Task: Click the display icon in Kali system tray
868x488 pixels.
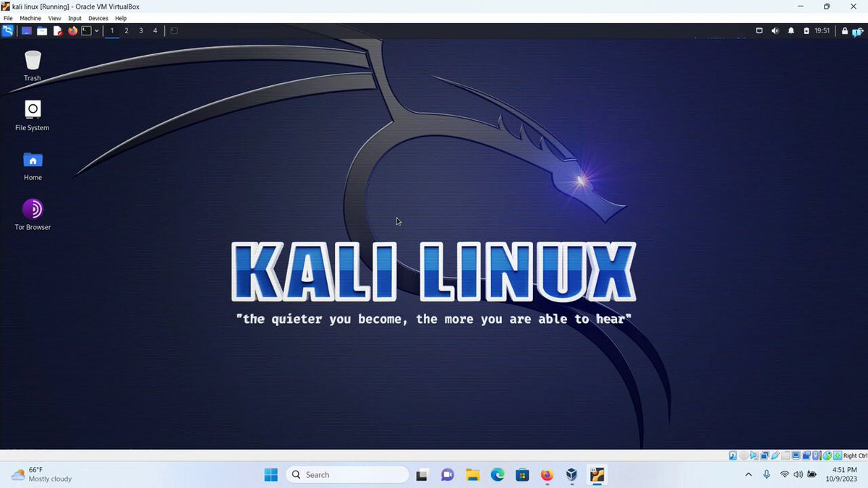Action: pos(759,31)
